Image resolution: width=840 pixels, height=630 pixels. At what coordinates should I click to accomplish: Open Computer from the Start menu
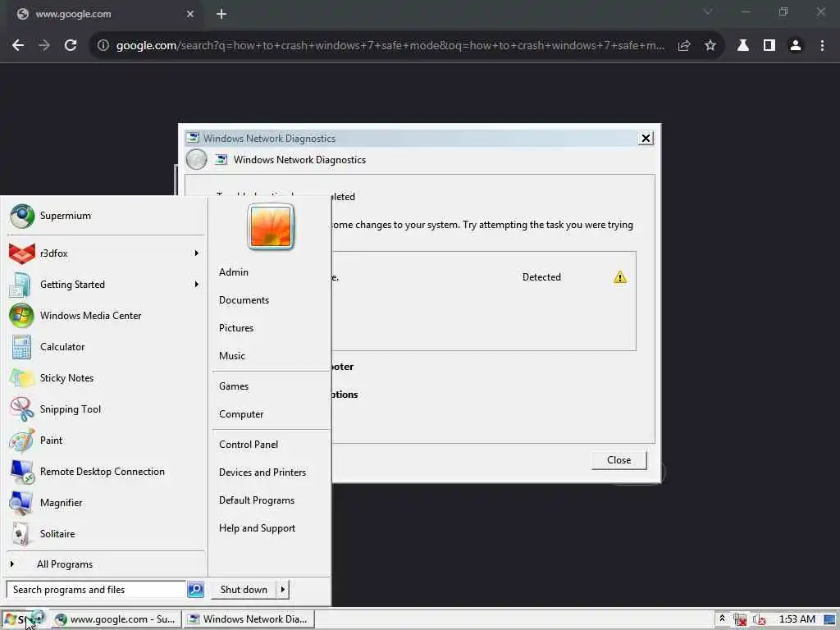pos(241,414)
